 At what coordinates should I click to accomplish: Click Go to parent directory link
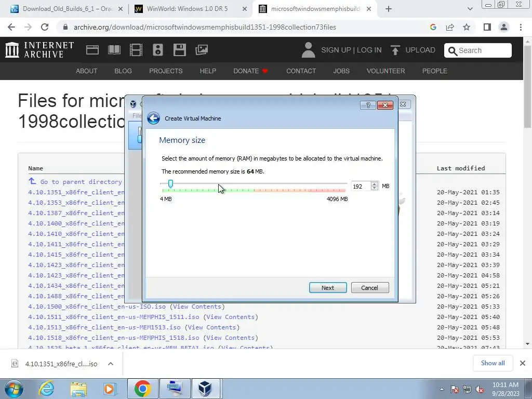76,182
